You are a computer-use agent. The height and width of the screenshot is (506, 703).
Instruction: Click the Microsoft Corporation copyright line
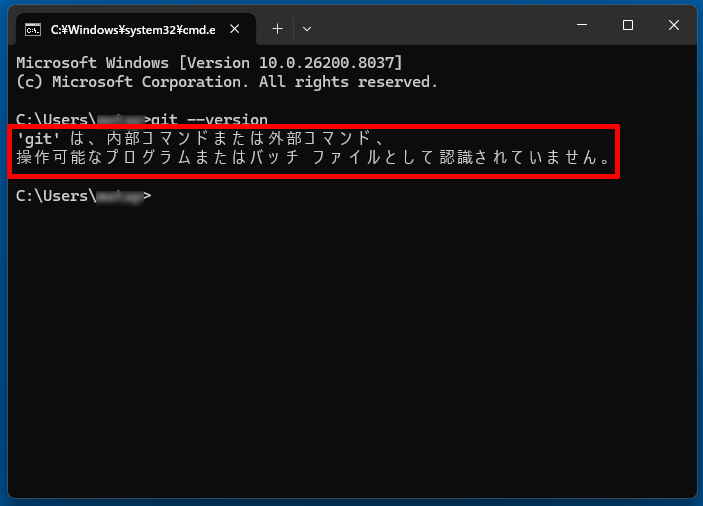point(227,82)
